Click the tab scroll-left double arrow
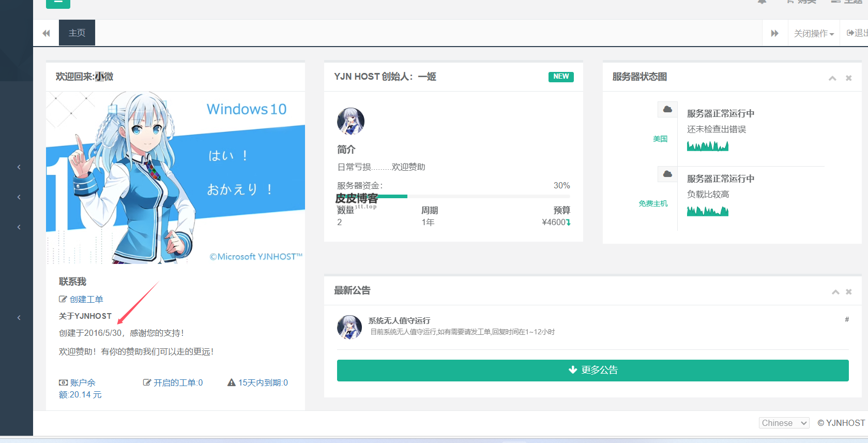The image size is (868, 443). 46,33
